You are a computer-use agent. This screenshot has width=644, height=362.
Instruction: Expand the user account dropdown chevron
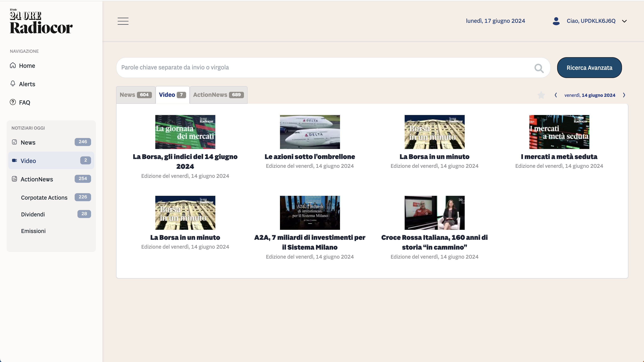(624, 21)
